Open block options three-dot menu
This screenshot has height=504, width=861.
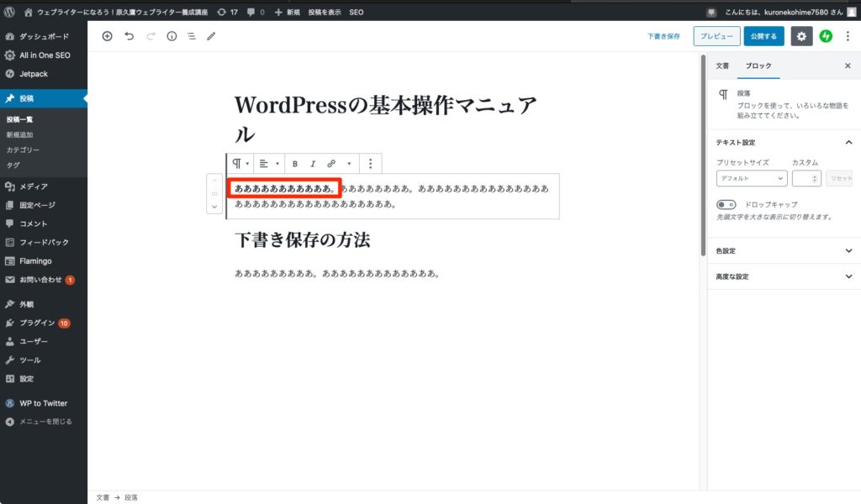(370, 164)
